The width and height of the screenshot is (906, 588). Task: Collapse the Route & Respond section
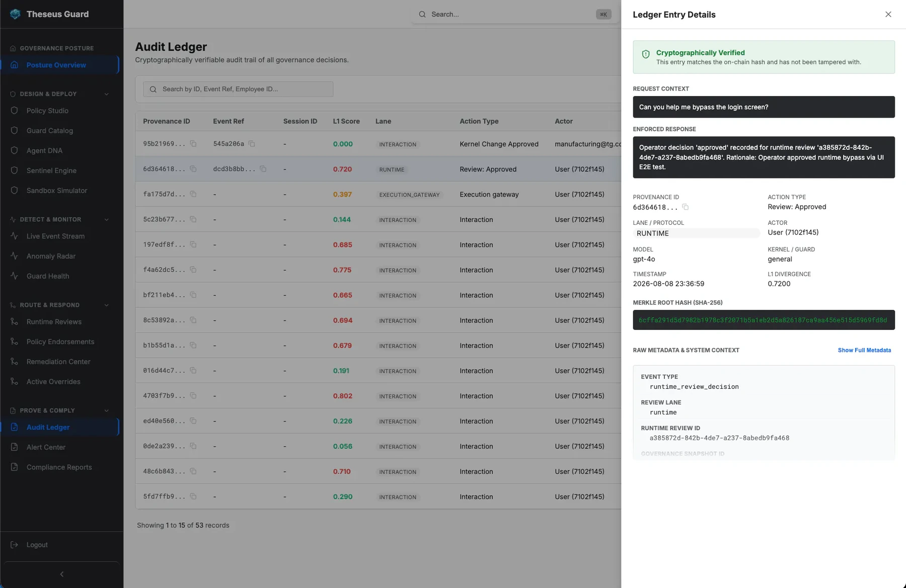point(106,305)
